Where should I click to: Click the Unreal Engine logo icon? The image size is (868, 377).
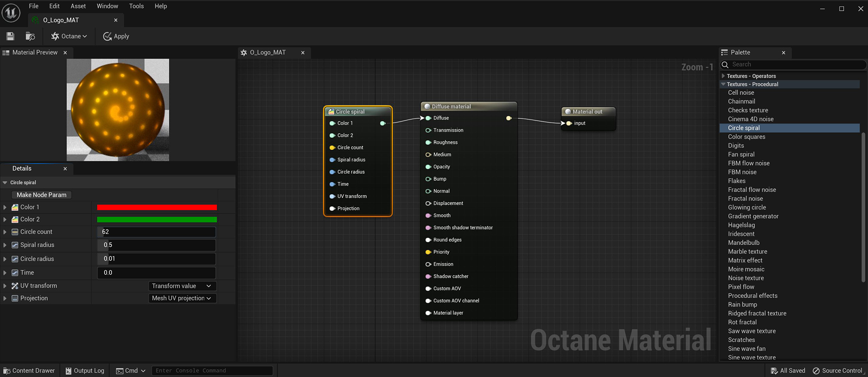pos(11,13)
